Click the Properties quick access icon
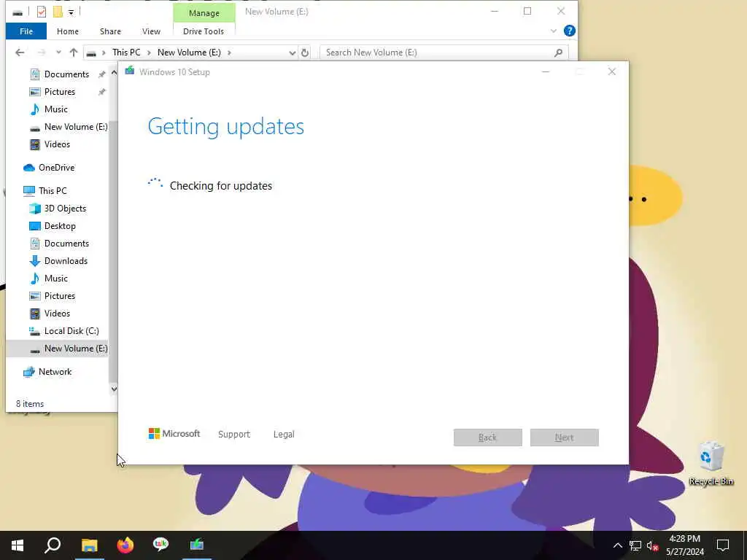This screenshot has height=560, width=747. tap(42, 12)
